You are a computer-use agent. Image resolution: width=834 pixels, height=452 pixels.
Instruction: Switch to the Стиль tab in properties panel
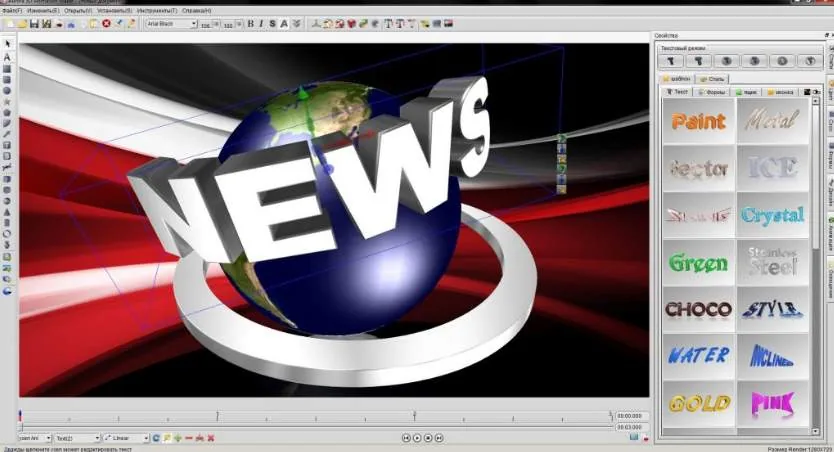(x=713, y=79)
